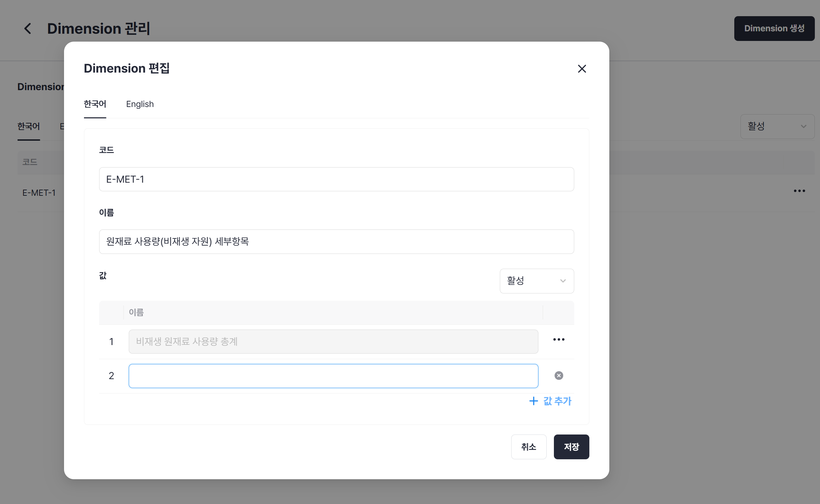Click the back arrow next to Dimension 관리
The image size is (820, 504).
[28, 29]
